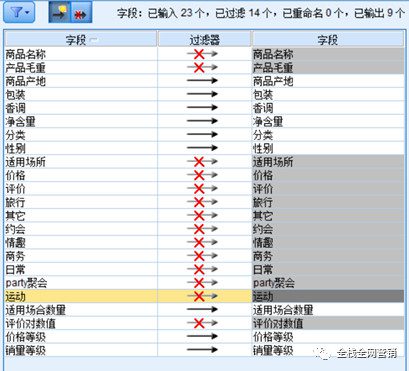Select input field 其它 in left column
409x371 pixels.
tap(80, 215)
